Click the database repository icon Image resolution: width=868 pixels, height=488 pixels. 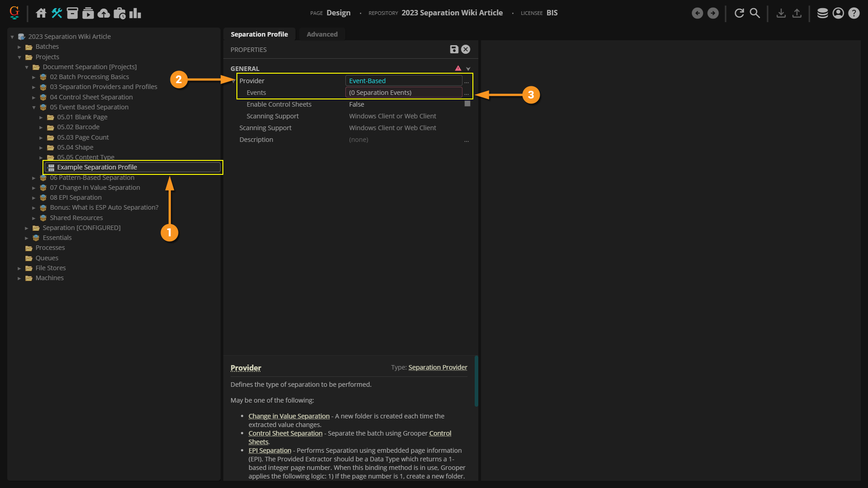tap(822, 13)
